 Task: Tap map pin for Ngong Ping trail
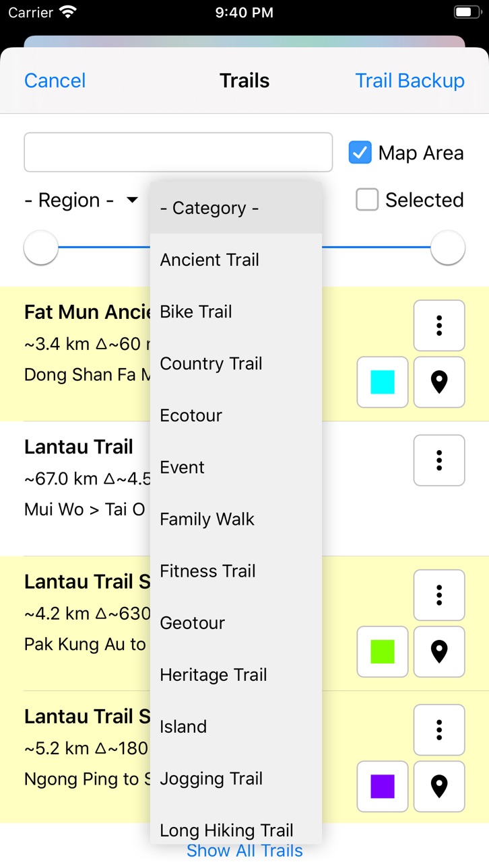tap(439, 786)
